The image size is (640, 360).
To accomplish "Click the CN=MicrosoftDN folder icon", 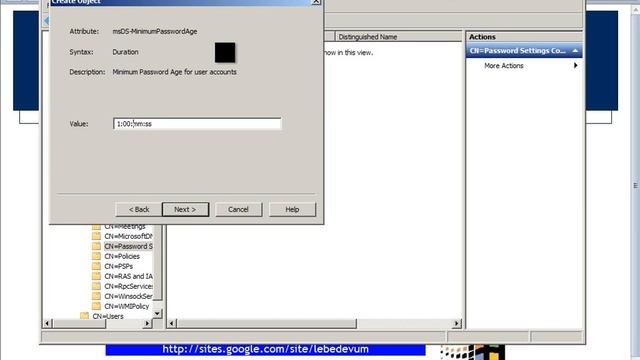I will click(96, 236).
